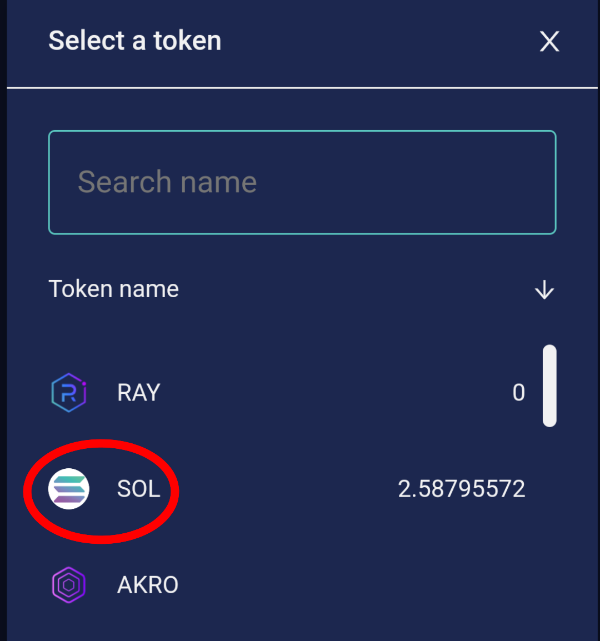Click the gap between SOL name and balance
This screenshot has height=641, width=600.
pos(280,489)
